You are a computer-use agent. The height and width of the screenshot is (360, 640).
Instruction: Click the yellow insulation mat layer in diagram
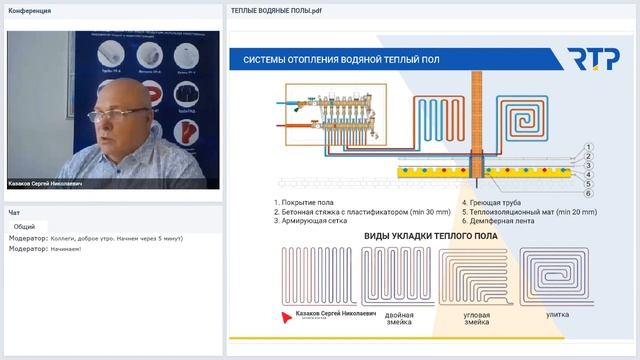(x=484, y=173)
